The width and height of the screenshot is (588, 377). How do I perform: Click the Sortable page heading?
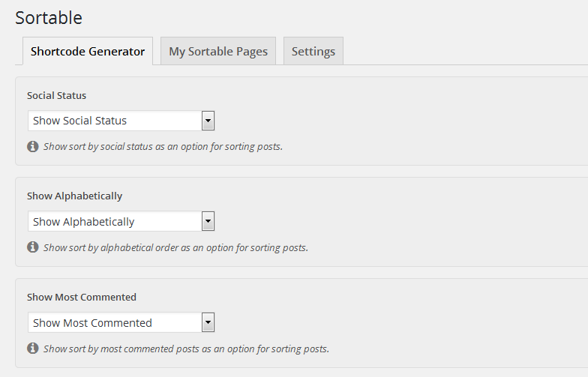[49, 17]
